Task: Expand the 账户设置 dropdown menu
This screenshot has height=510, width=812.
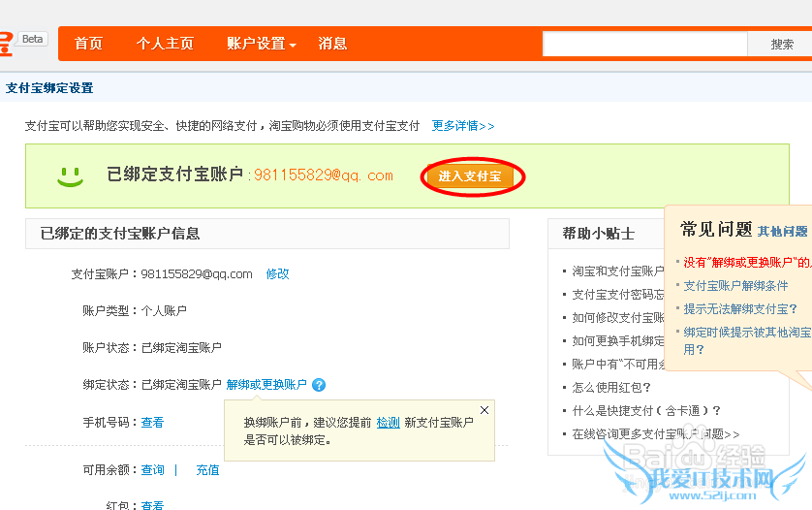Action: pos(261,44)
